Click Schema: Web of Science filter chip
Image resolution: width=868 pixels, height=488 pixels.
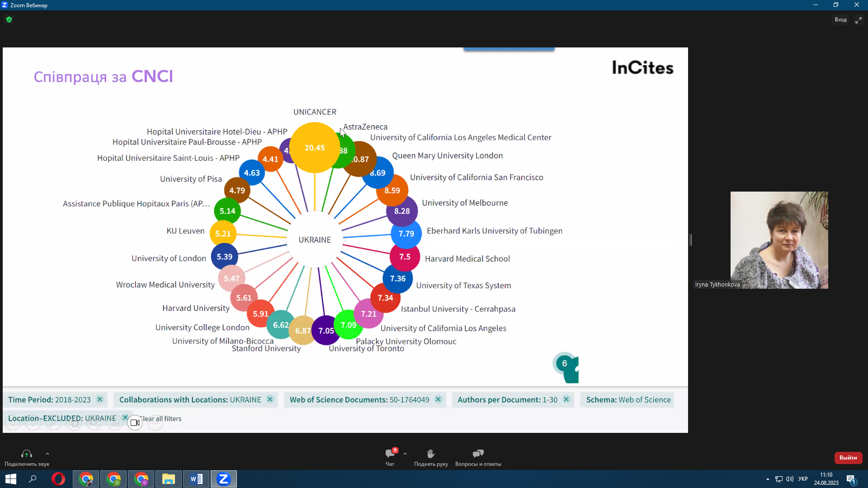coord(628,399)
